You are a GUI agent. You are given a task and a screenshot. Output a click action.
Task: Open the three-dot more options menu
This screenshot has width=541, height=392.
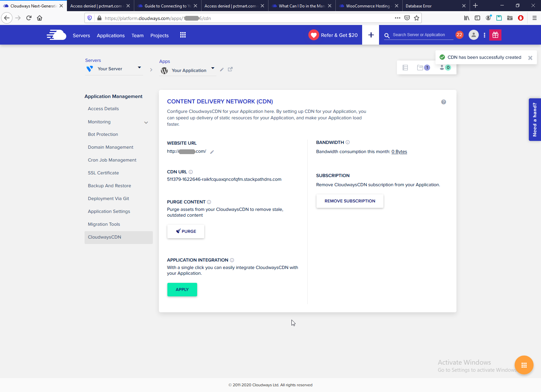485,35
